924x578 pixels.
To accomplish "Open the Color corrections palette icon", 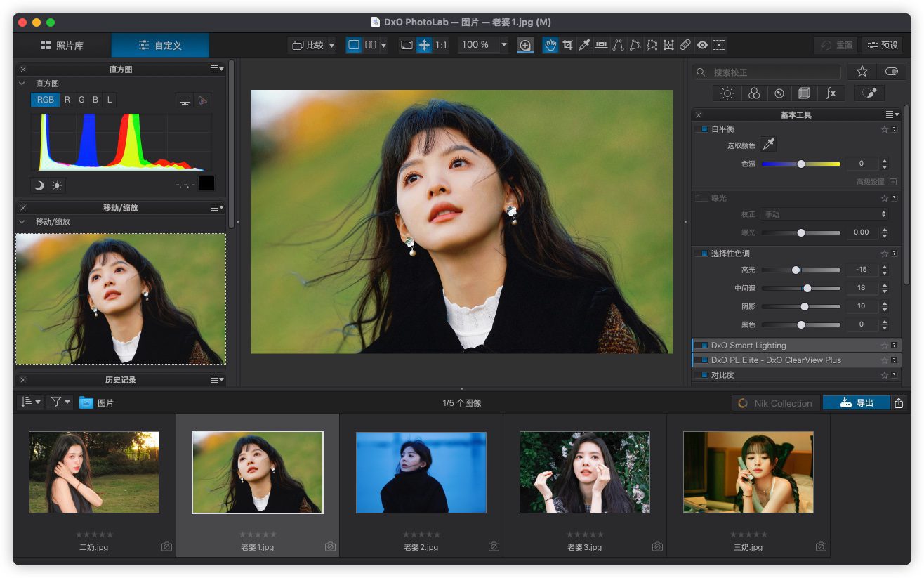I will click(753, 93).
